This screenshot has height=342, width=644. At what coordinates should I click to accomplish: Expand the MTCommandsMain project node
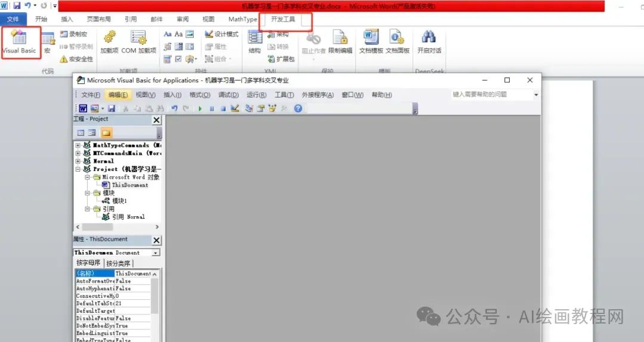(78, 153)
